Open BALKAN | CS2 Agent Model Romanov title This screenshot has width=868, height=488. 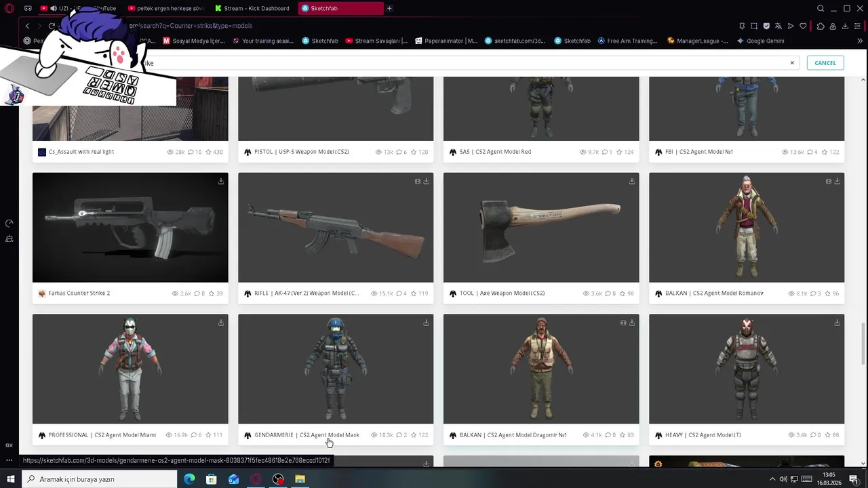pyautogui.click(x=714, y=293)
